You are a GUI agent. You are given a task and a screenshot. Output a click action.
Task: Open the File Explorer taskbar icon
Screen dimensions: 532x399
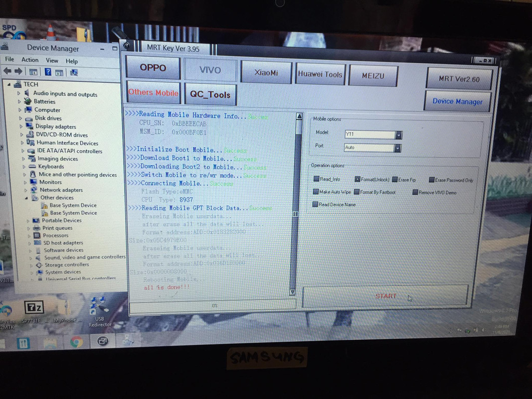(50, 343)
